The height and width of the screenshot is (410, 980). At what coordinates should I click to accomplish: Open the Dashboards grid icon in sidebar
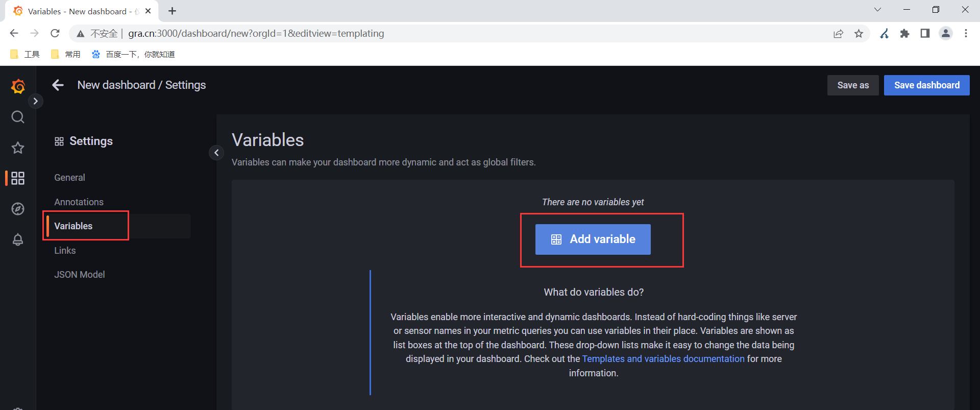(x=18, y=178)
